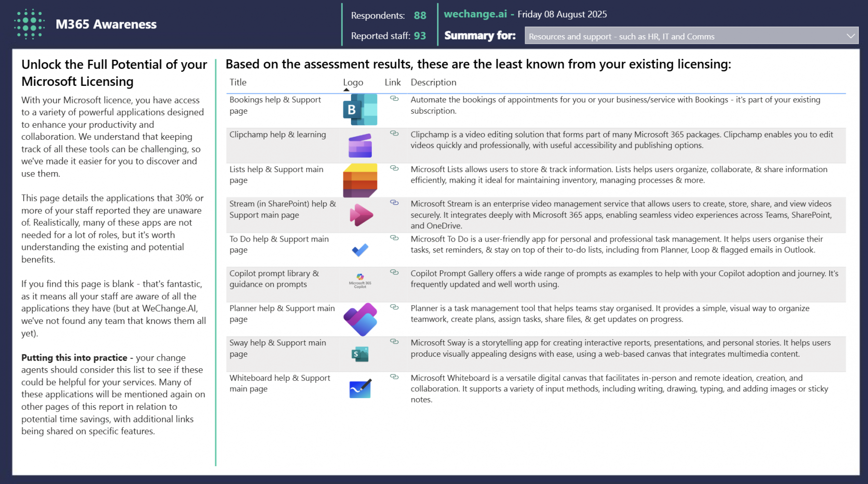Sort table by Title column header
868x484 pixels.
[x=238, y=82]
